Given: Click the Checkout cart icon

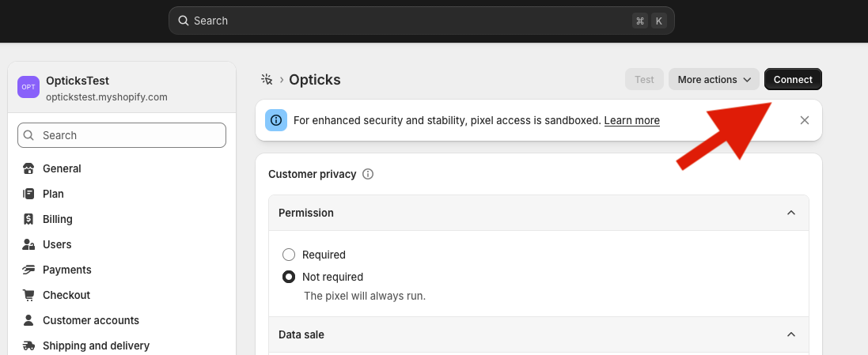Looking at the screenshot, I should [x=28, y=295].
